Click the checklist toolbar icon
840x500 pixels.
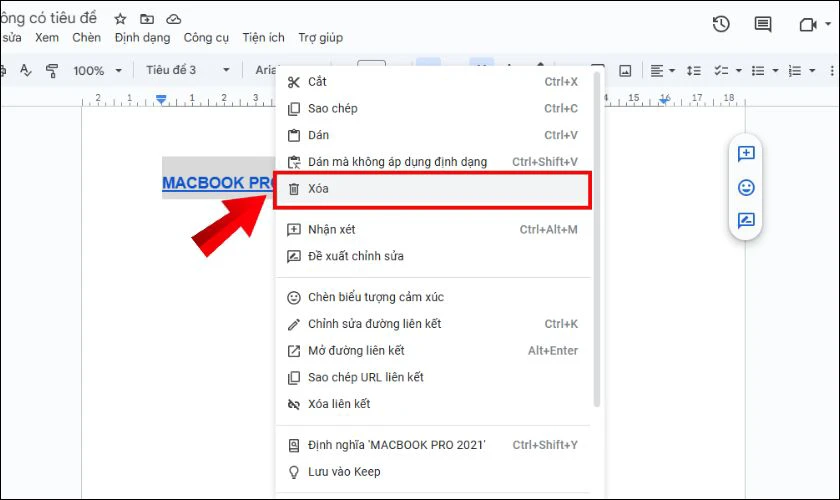click(721, 71)
